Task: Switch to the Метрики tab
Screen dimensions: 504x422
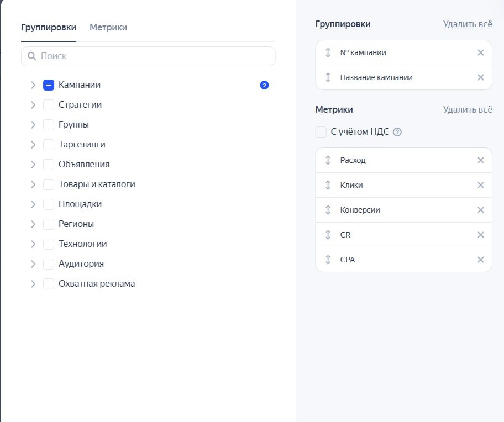Action: [108, 27]
